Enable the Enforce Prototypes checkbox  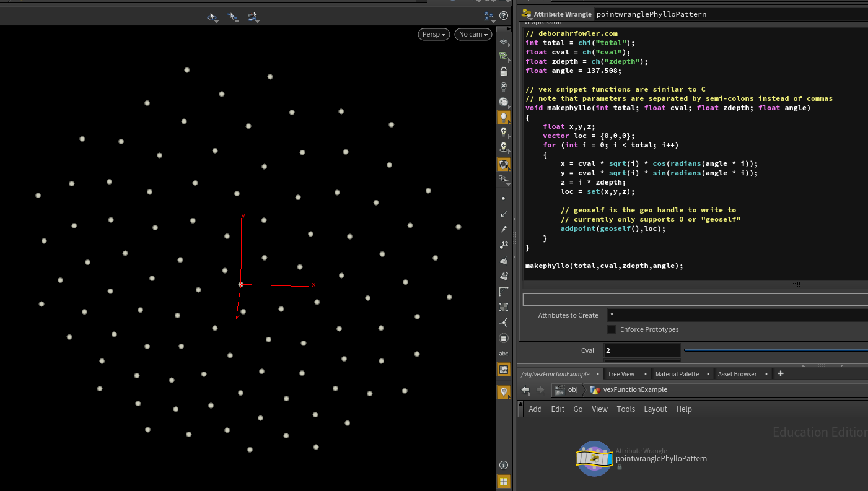[612, 329]
